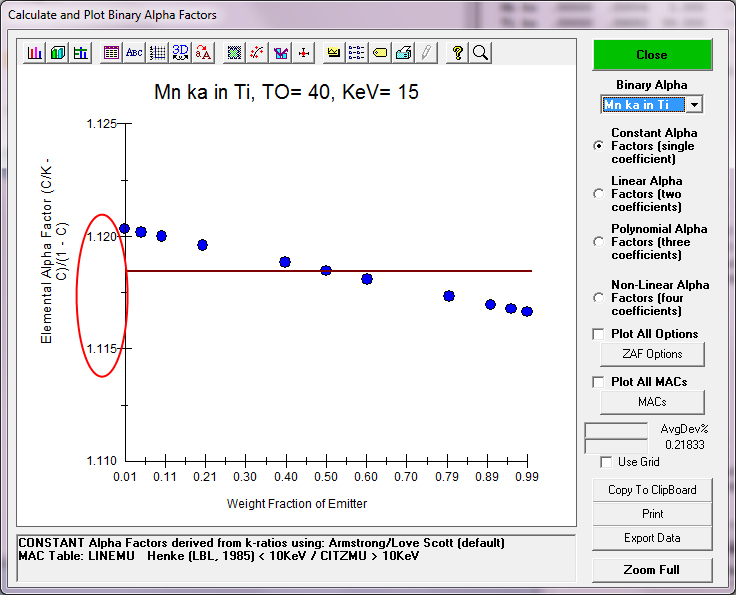Click the Zoom Full button
Image resolution: width=736 pixels, height=595 pixels.
point(652,570)
